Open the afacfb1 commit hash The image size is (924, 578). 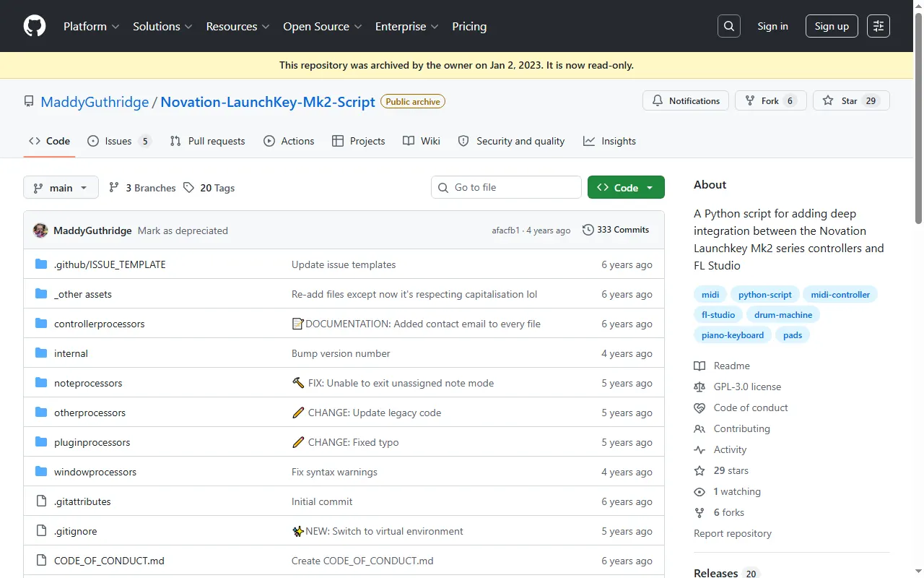click(x=505, y=230)
